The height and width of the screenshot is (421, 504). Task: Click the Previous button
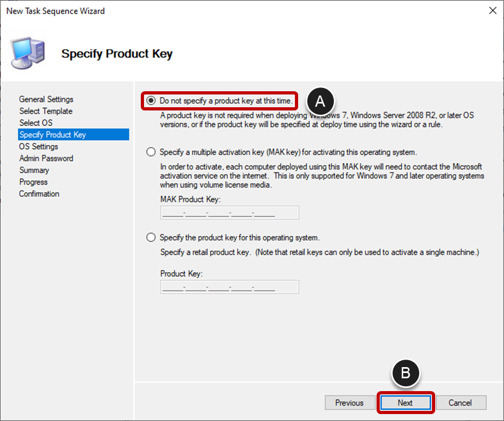[349, 403]
